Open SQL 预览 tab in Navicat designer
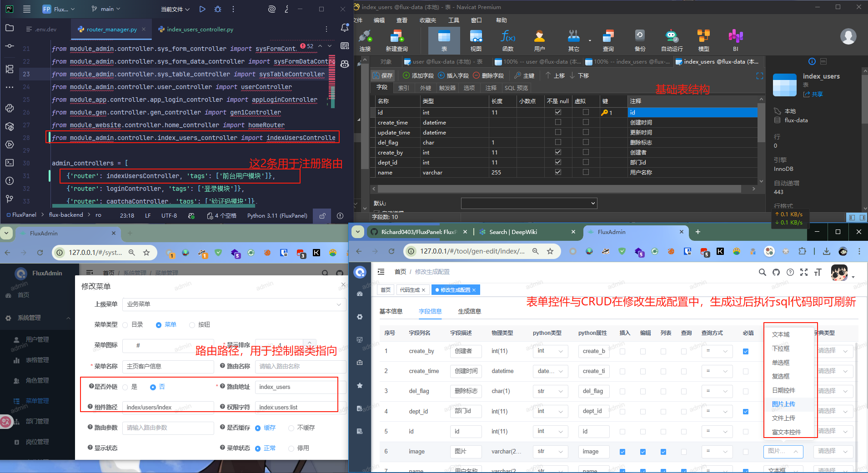 pyautogui.click(x=516, y=88)
